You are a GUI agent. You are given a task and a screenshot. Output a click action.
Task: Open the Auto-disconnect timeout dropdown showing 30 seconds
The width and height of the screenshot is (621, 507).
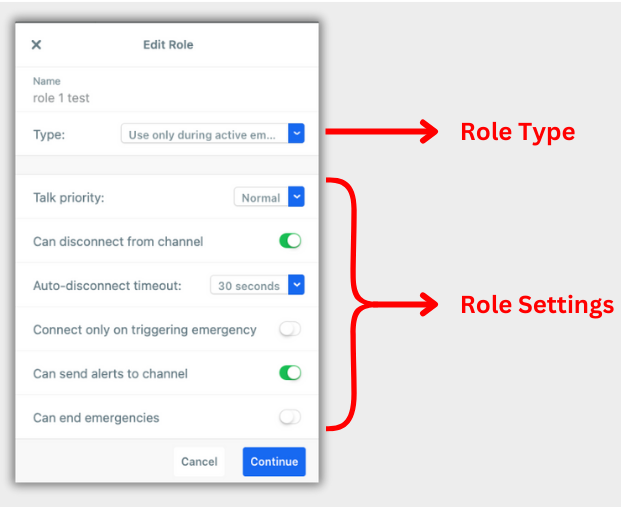[x=257, y=284]
